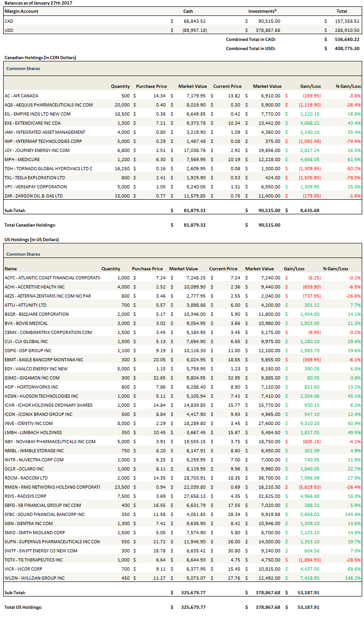
Task: Select the MPH - MEDICURE row name
Action: coord(22,159)
